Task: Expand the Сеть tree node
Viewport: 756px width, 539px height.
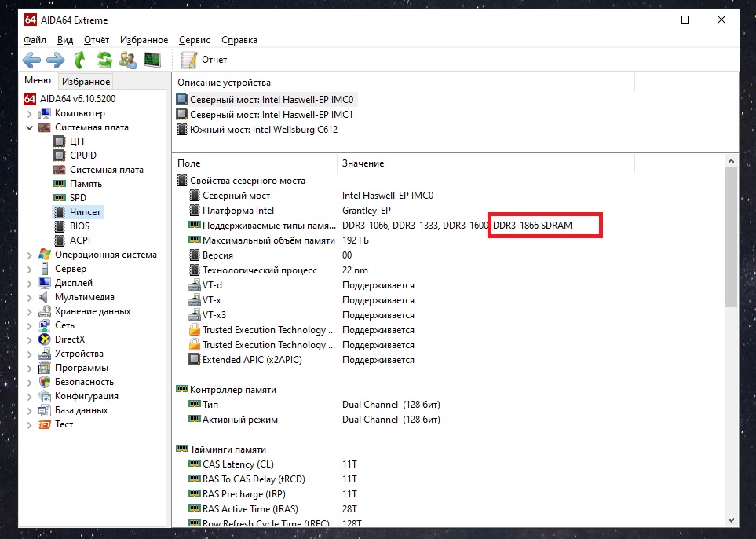Action: coord(29,326)
